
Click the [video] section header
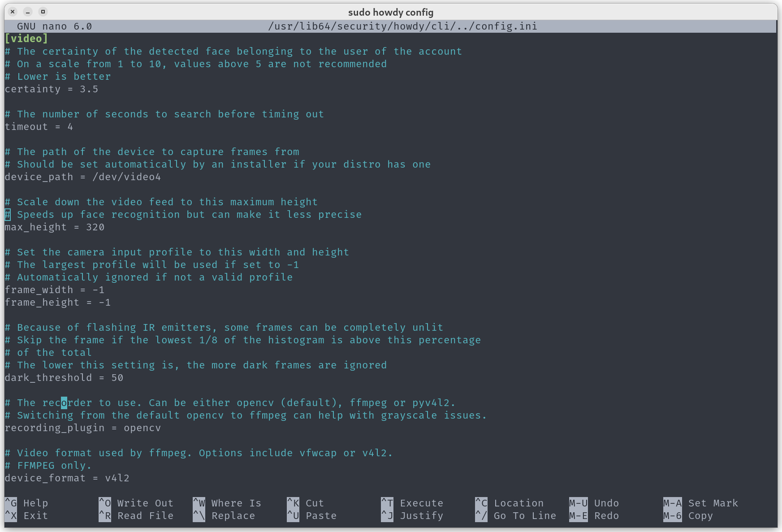point(26,39)
